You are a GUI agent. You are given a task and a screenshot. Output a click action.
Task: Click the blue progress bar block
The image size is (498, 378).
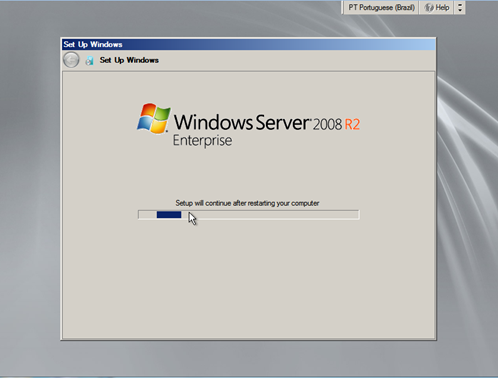coord(169,215)
